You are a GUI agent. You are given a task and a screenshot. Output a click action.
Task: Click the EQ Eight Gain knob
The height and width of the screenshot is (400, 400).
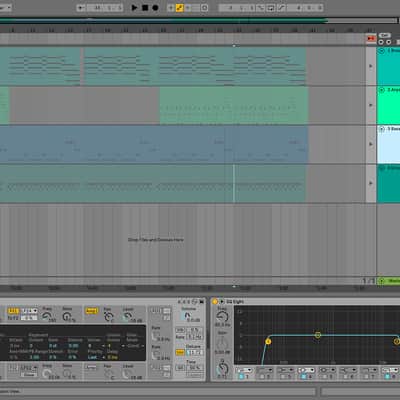222,343
